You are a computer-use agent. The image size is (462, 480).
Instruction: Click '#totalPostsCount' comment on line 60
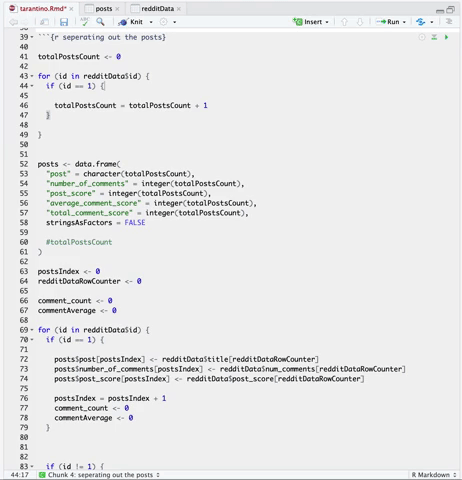[79, 242]
